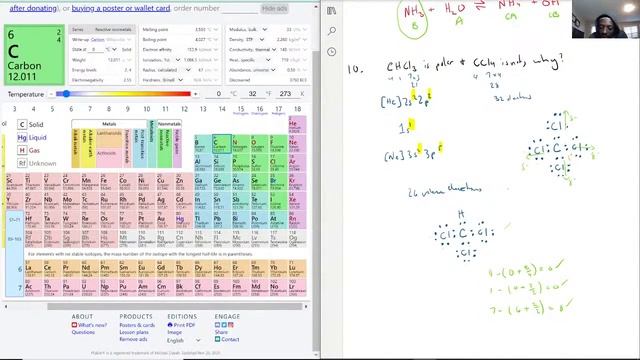Expand the Abundance universe property dropdown

[273, 70]
